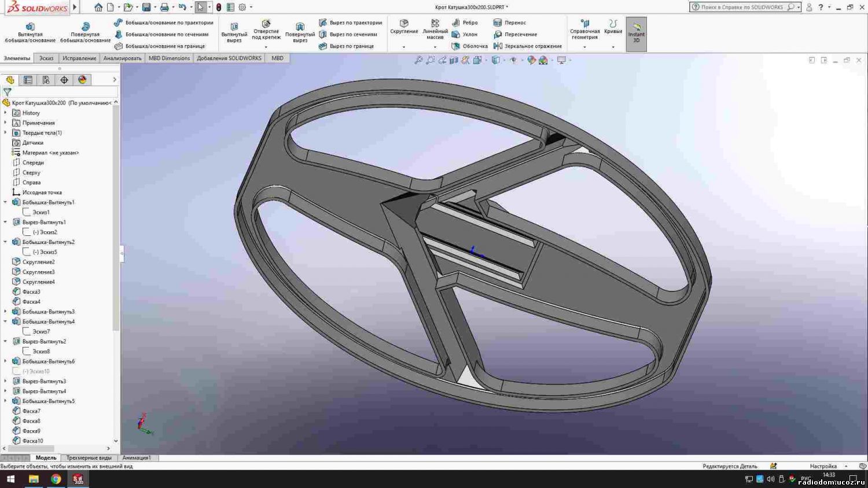The width and height of the screenshot is (868, 488).
Task: Open Отверстие под крепеж tool
Action: pos(266,30)
